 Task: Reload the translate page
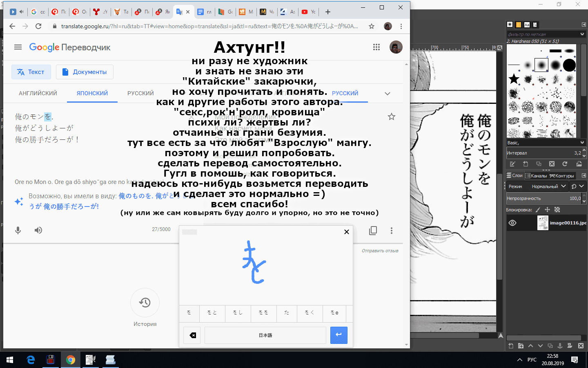point(38,26)
